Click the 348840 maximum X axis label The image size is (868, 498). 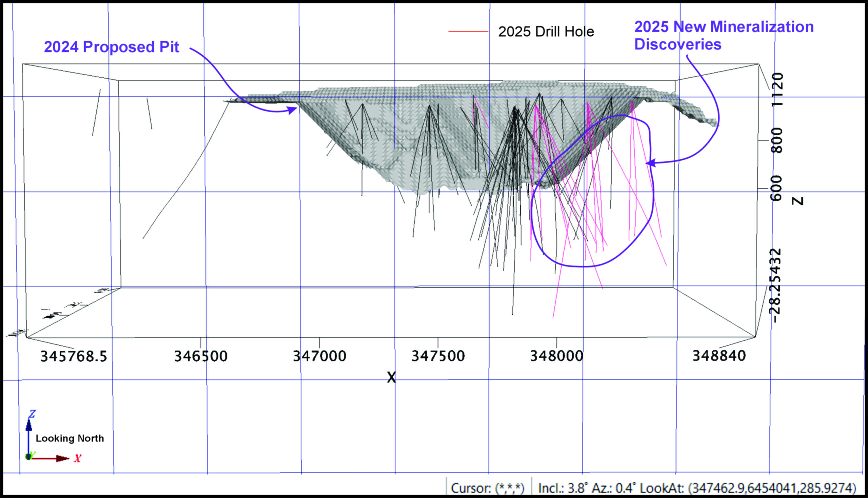click(719, 356)
